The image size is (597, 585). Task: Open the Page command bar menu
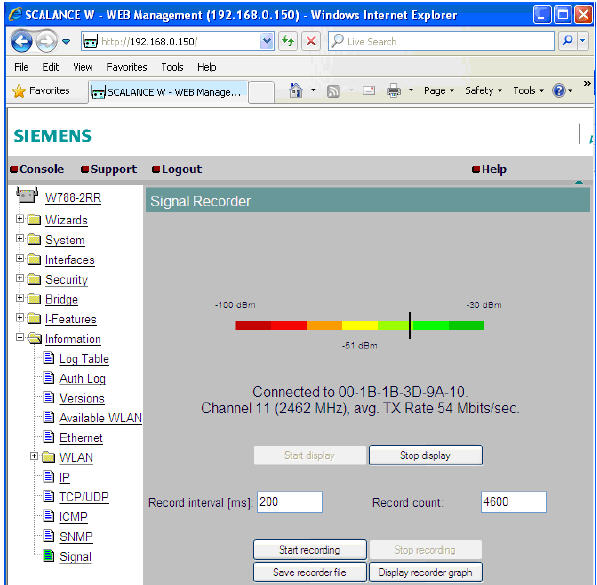click(439, 91)
